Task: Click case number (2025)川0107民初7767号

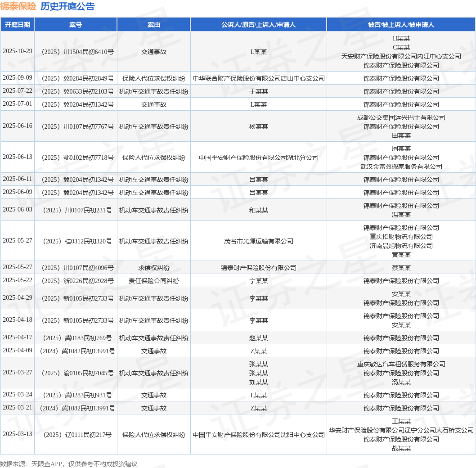Action: tap(77, 126)
